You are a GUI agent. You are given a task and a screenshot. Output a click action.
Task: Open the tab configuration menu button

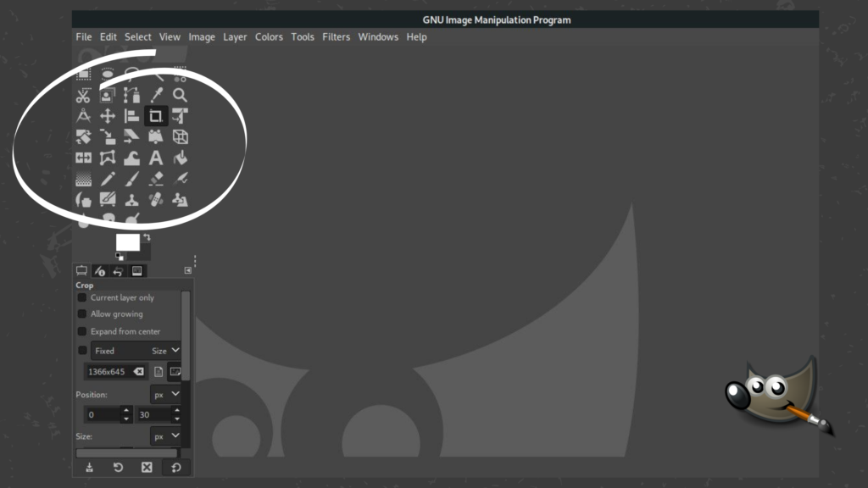click(187, 270)
